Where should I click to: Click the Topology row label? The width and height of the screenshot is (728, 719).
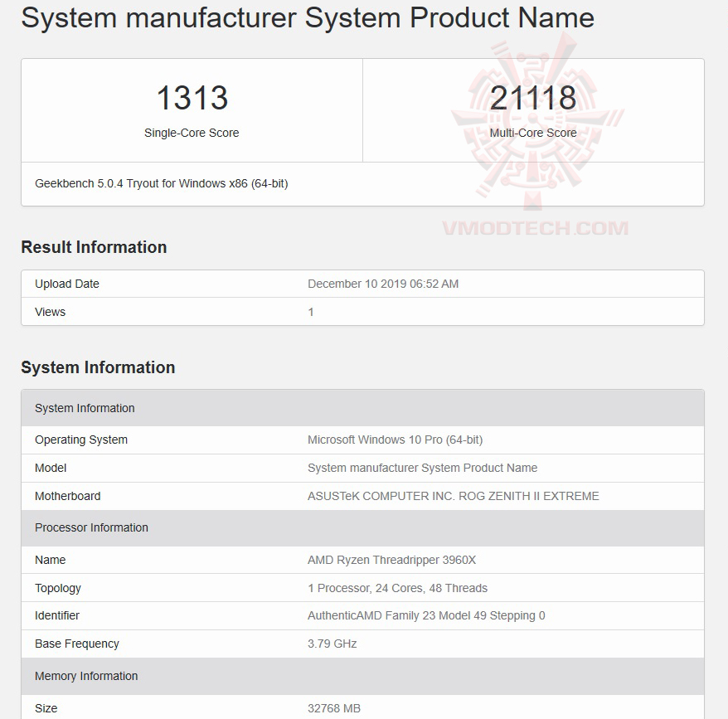[x=58, y=588]
